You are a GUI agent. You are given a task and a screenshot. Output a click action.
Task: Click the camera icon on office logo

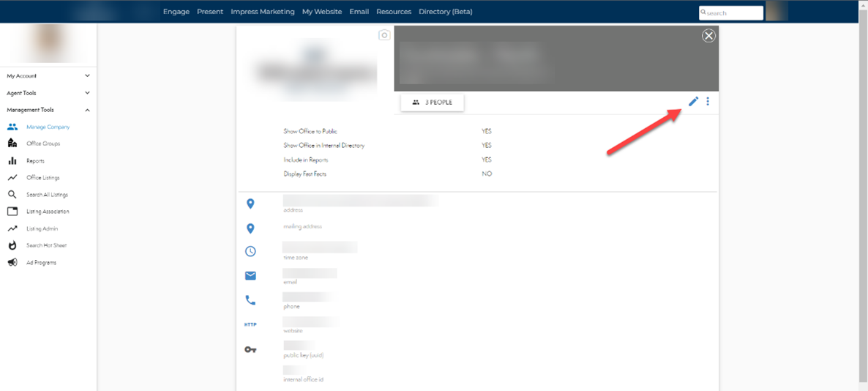tap(384, 35)
